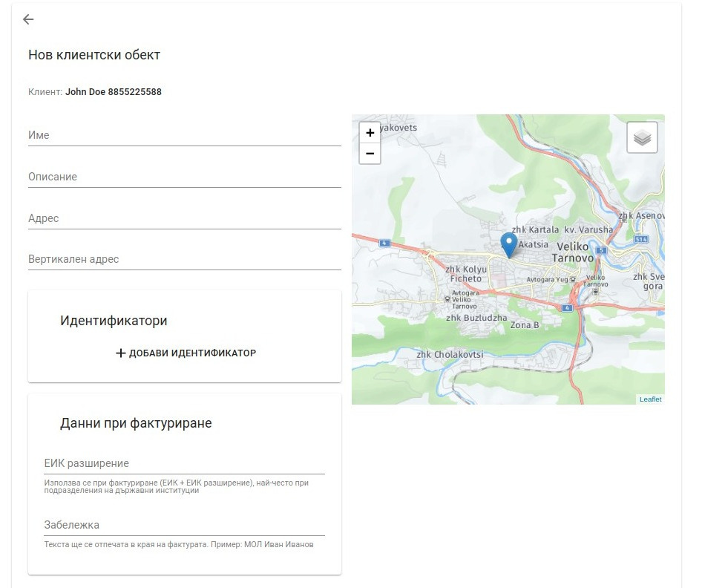Image resolution: width=702 pixels, height=588 pixels.
Task: Click Avtogara Yug label on map
Action: [547, 279]
